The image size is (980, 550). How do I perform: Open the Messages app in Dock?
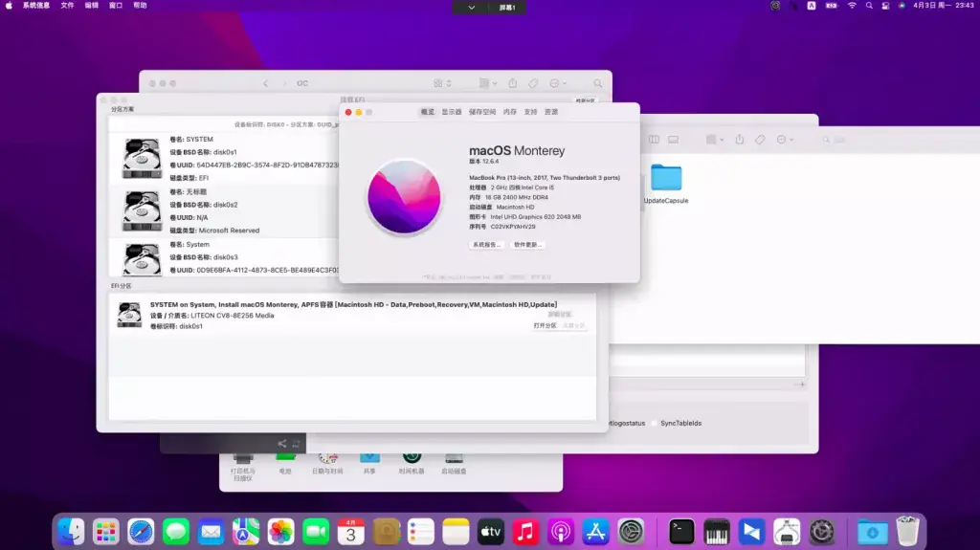pos(176,532)
